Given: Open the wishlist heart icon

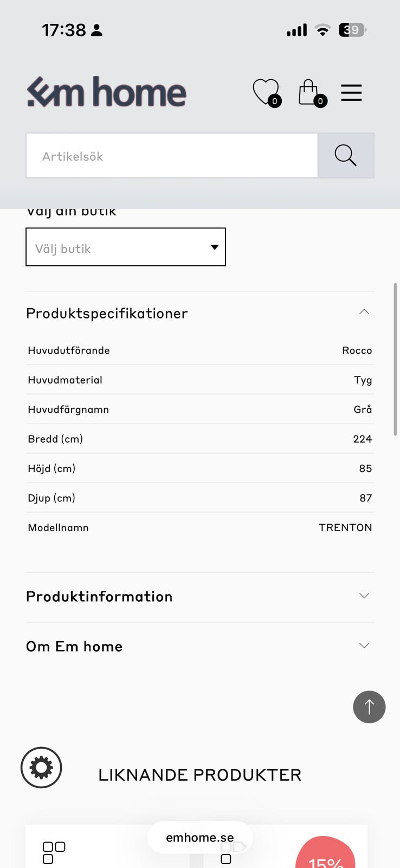Looking at the screenshot, I should point(266,92).
